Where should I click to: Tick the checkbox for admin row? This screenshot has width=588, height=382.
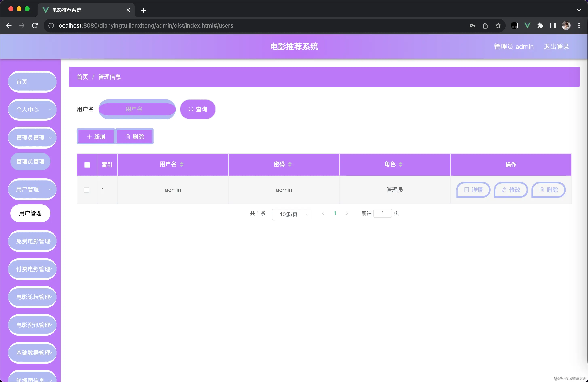[x=86, y=190]
